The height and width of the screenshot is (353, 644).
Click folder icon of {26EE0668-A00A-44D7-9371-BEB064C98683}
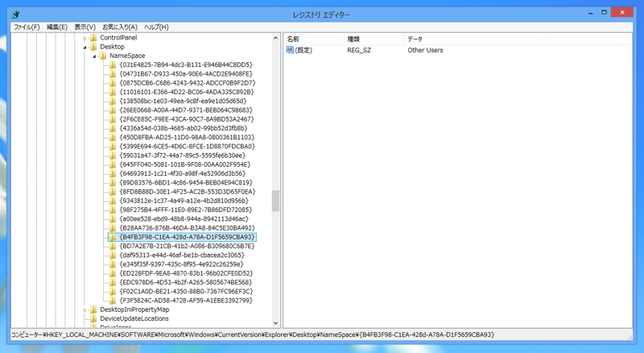pos(113,110)
